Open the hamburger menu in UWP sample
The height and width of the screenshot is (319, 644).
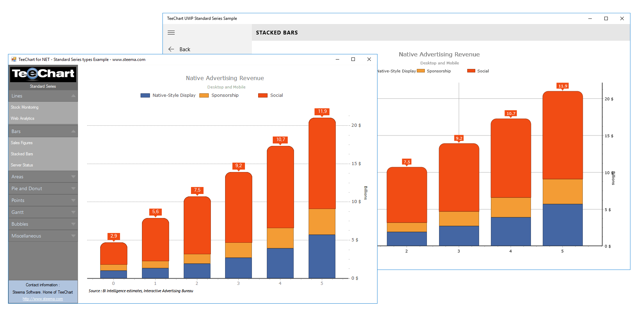(x=171, y=32)
